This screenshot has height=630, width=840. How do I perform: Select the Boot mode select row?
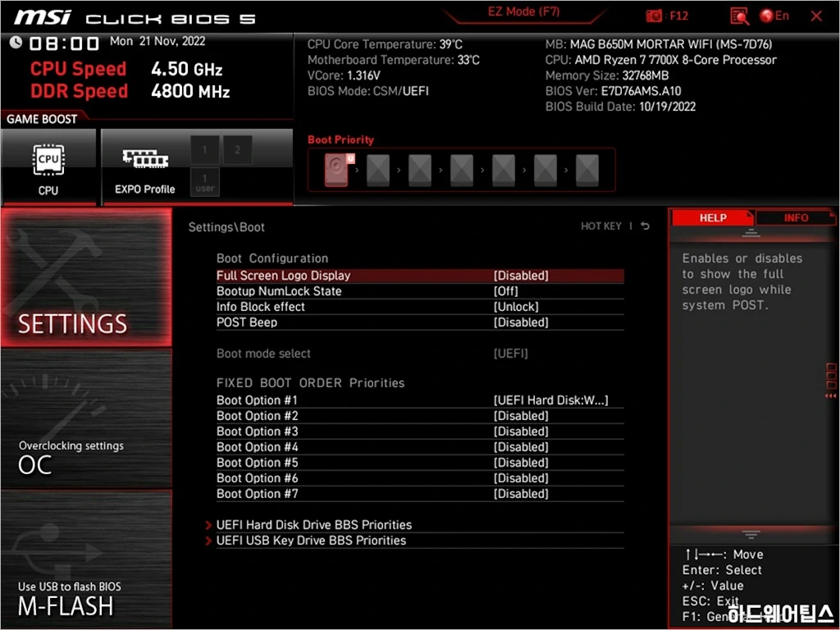tap(420, 354)
